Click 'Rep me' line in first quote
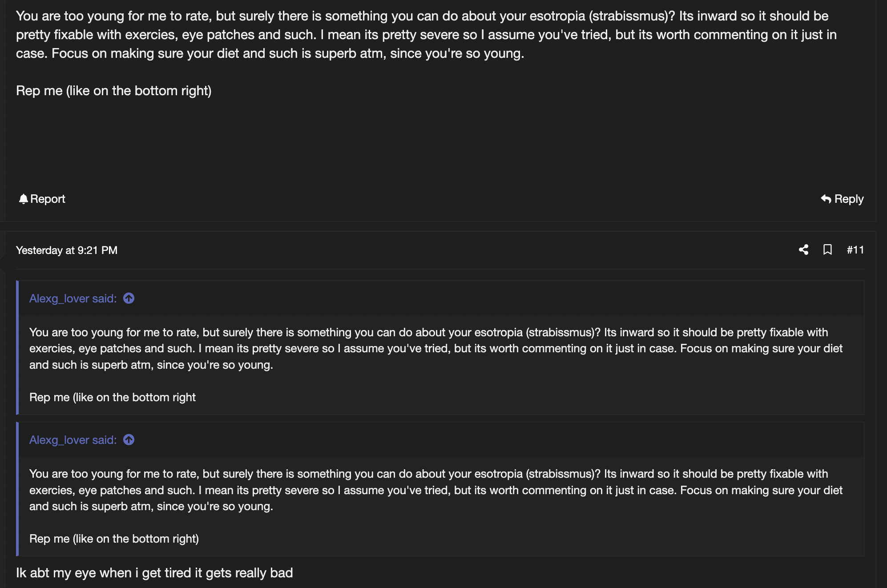Screen dimensions: 887x588 113,397
